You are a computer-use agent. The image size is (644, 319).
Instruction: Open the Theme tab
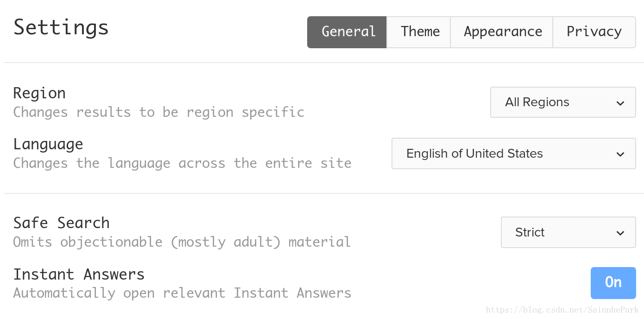click(x=419, y=32)
